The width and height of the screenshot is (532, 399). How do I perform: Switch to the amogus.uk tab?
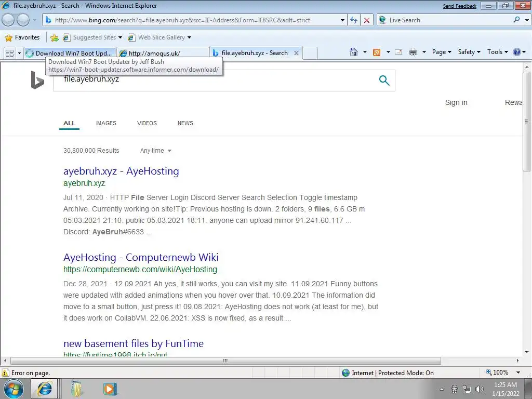coord(163,54)
